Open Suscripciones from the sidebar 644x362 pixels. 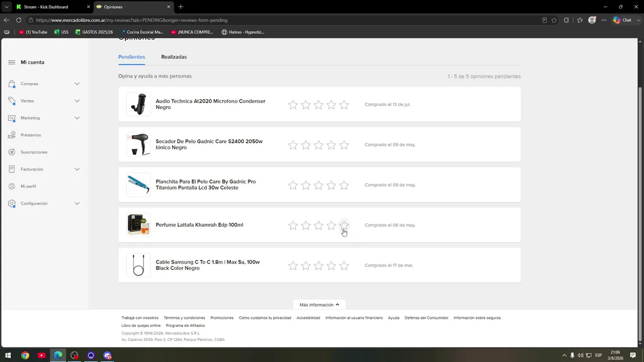(x=34, y=152)
